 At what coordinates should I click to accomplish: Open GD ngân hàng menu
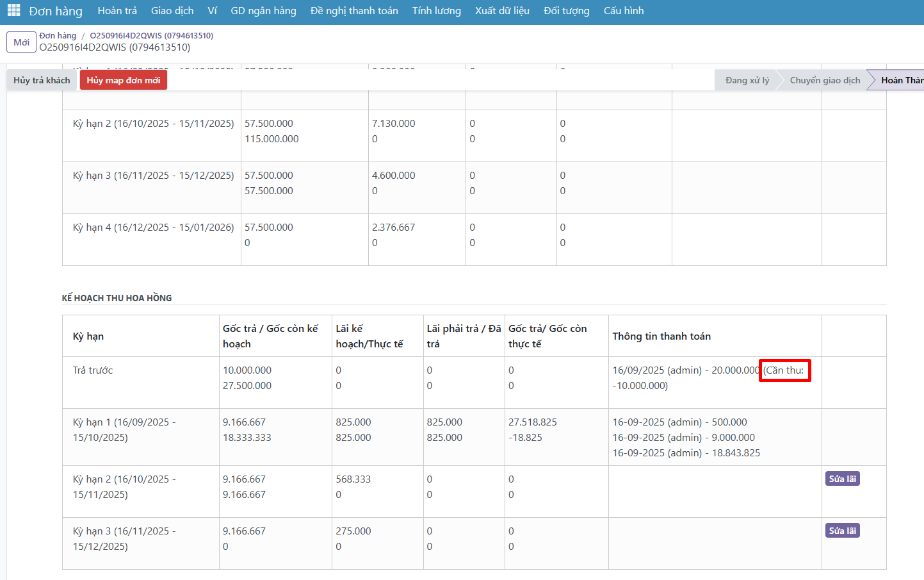coord(263,11)
